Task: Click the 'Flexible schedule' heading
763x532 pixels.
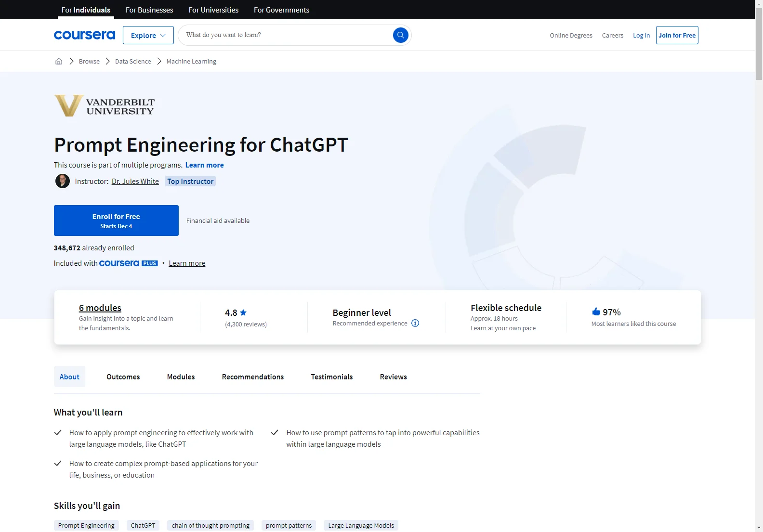Action: point(506,308)
